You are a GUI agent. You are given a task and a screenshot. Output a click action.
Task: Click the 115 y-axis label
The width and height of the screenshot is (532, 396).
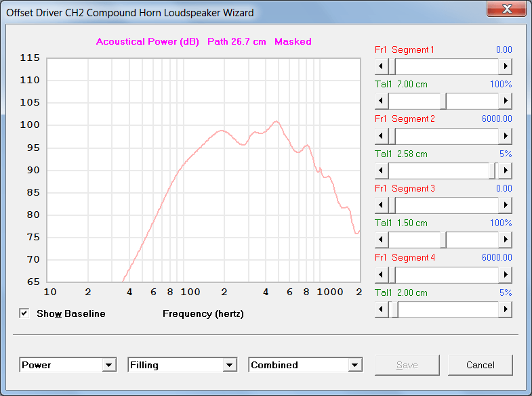point(30,58)
